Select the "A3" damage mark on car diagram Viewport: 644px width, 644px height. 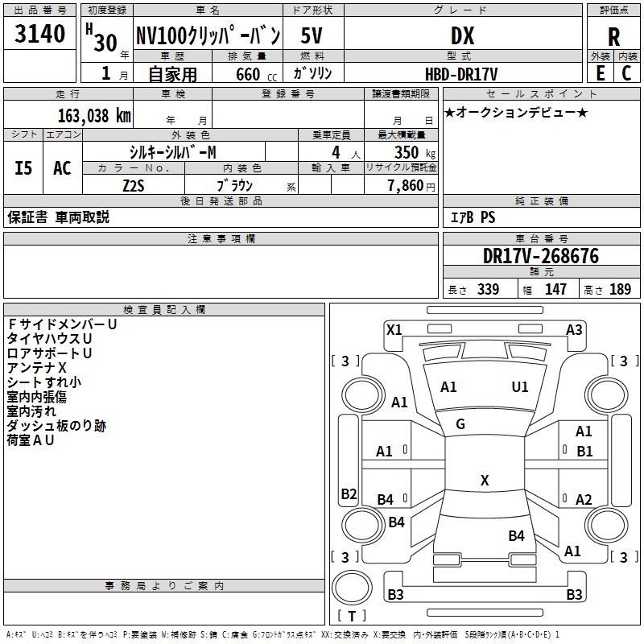[574, 330]
